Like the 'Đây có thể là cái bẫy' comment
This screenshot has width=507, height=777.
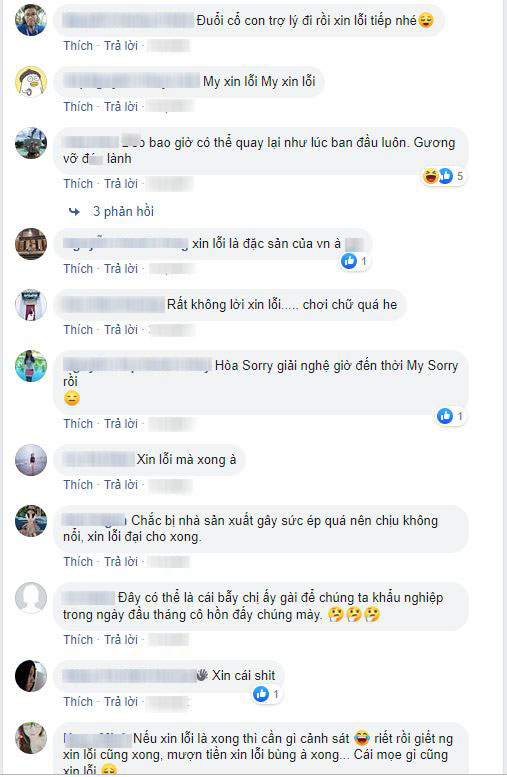coord(78,640)
